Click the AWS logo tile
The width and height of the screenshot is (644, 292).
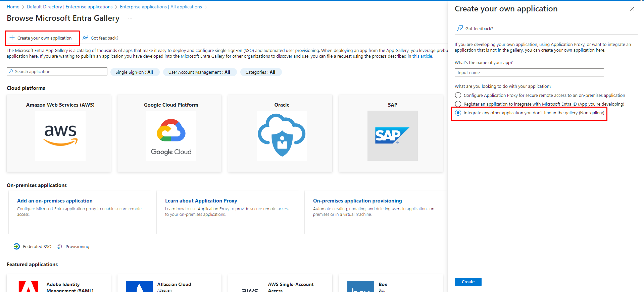tap(60, 136)
